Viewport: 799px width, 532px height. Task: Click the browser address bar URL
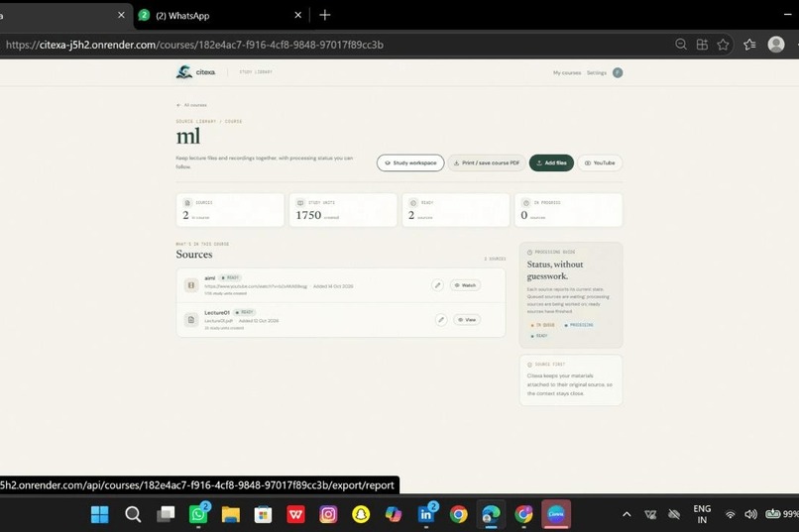tap(194, 45)
